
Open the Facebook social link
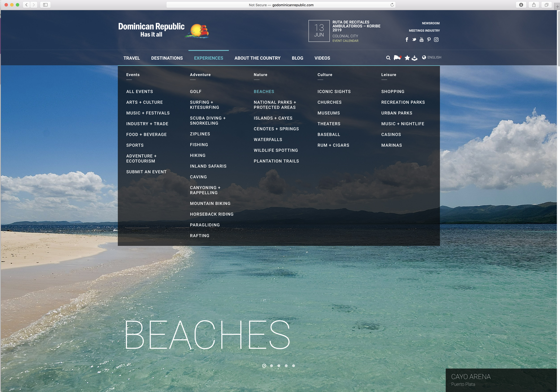(407, 40)
